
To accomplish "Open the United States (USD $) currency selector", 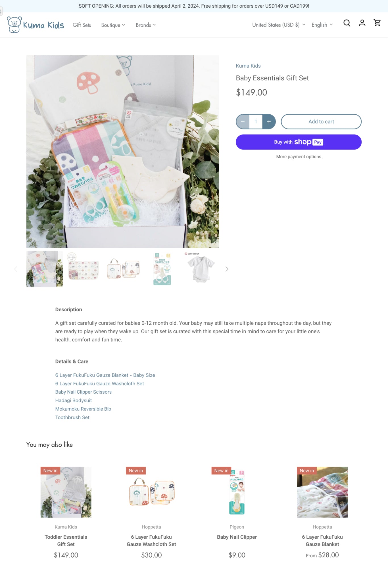I will [x=279, y=25].
